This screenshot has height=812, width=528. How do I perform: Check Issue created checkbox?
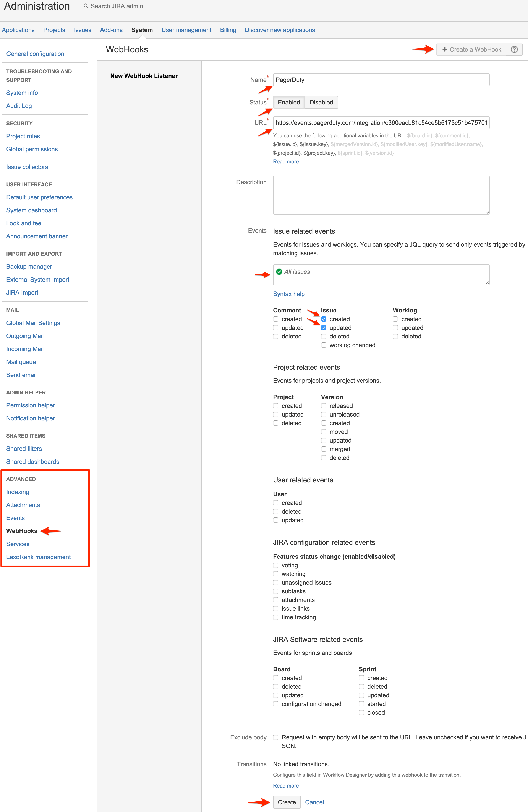click(324, 319)
